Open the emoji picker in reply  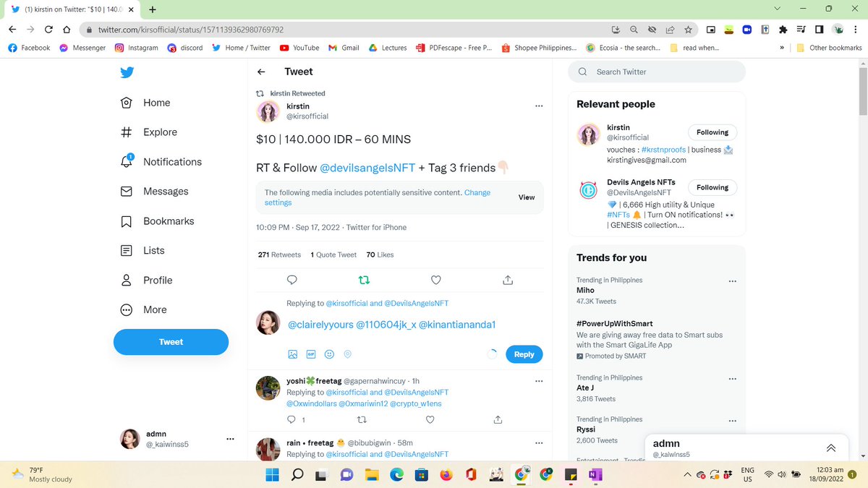coord(329,354)
